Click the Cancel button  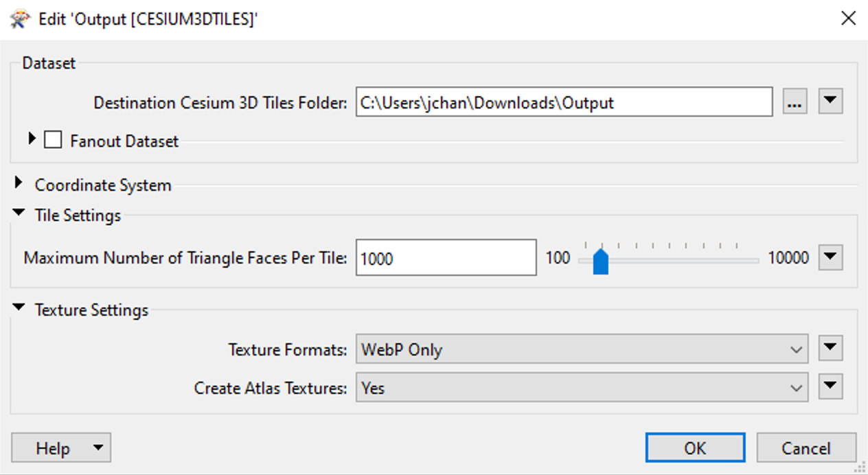806,448
